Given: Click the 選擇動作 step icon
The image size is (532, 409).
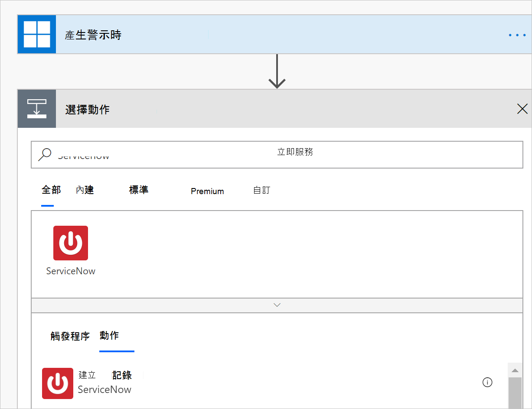Looking at the screenshot, I should coord(36,108).
